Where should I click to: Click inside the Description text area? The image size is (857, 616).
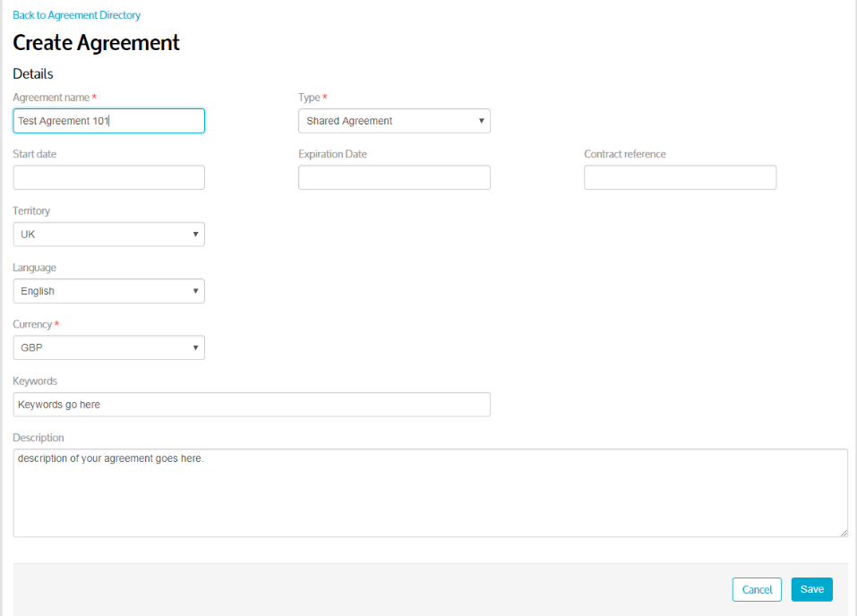[430, 493]
